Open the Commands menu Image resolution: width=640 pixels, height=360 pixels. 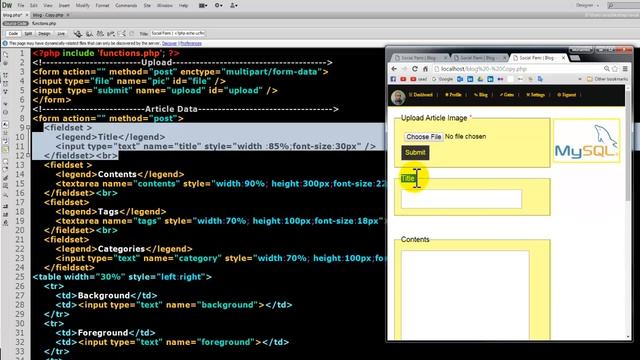pyautogui.click(x=126, y=5)
